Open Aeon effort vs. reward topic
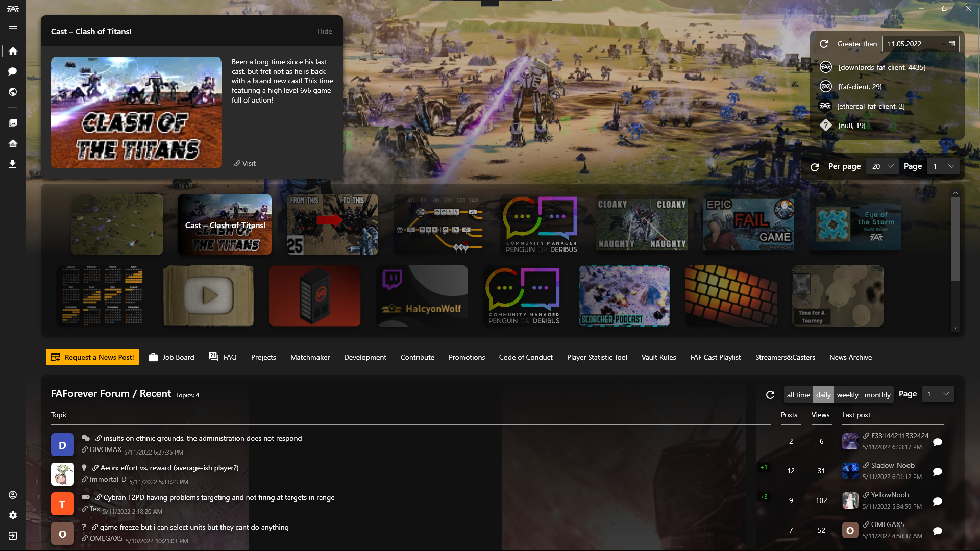The image size is (980, 551). (x=169, y=468)
